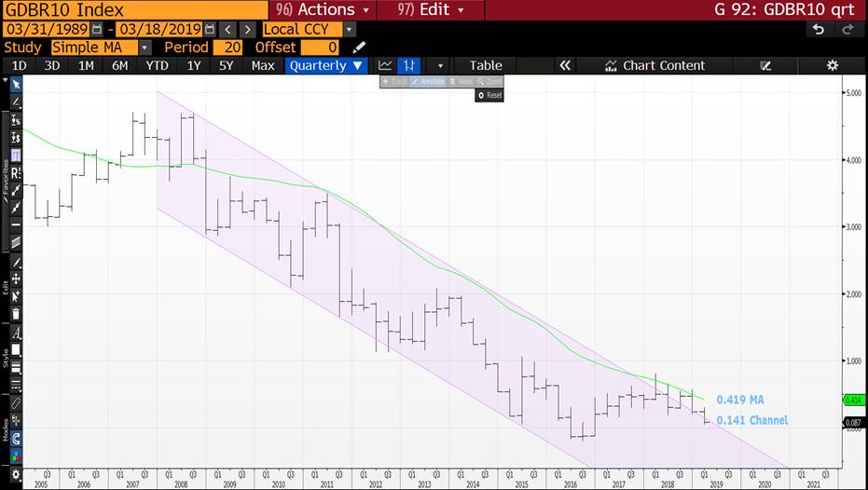
Task: Toggle the magnet snap mode
Action: point(16,439)
